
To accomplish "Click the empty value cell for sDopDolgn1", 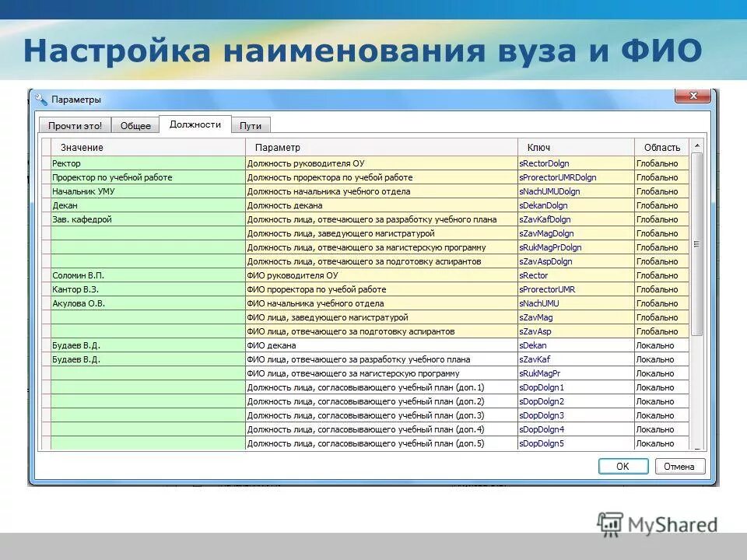I will (x=148, y=387).
